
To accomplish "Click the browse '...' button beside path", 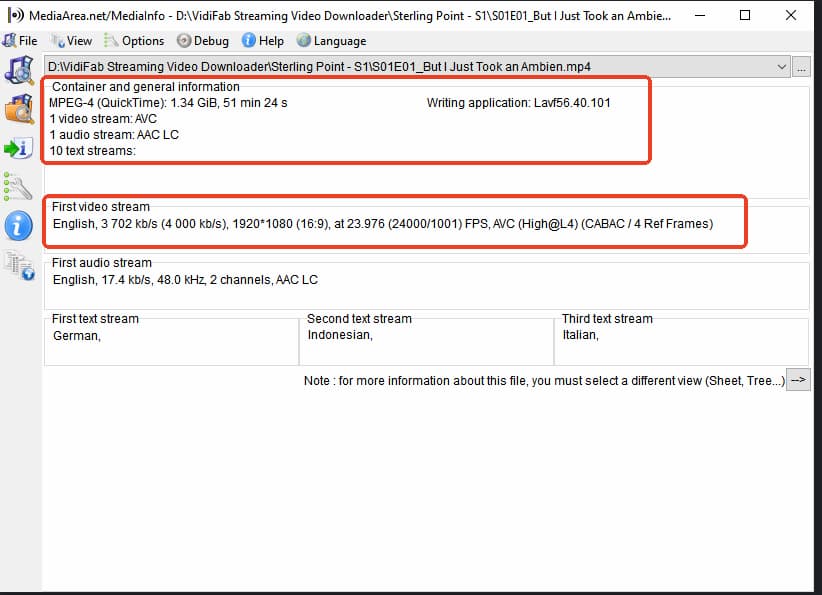I will coord(801,67).
